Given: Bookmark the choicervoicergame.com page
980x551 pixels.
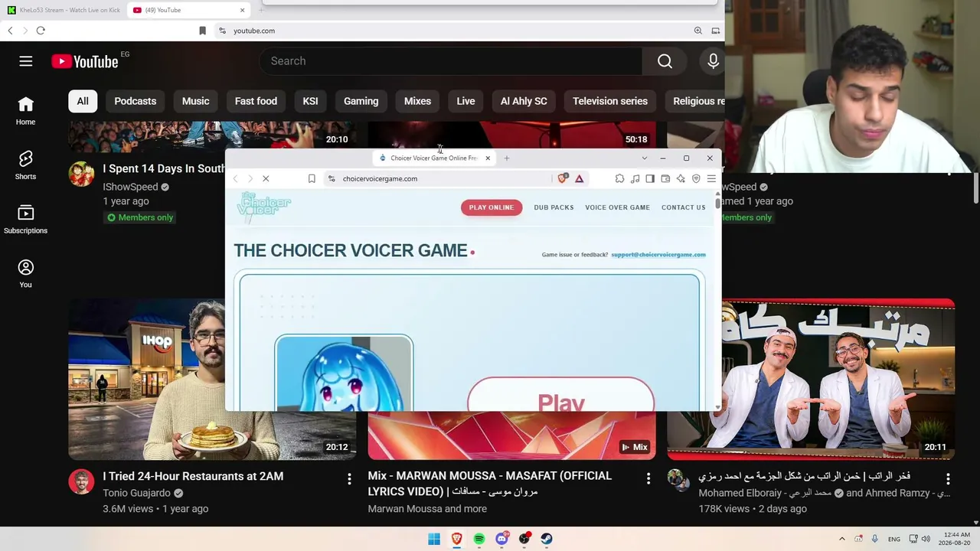Looking at the screenshot, I should (x=312, y=178).
